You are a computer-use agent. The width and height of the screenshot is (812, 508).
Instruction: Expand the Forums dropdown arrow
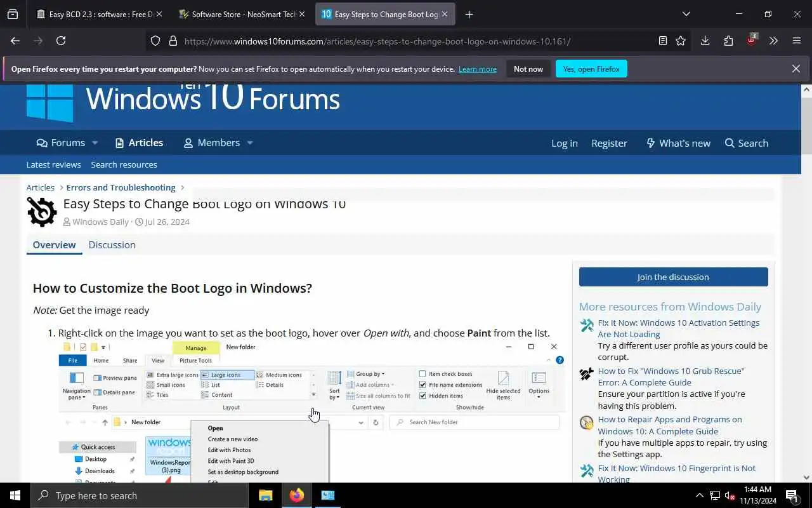pos(95,143)
